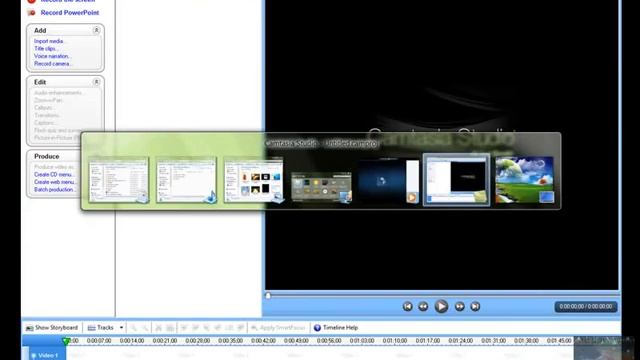
Task: Click the Timeline Help question mark icon
Action: click(x=317, y=328)
